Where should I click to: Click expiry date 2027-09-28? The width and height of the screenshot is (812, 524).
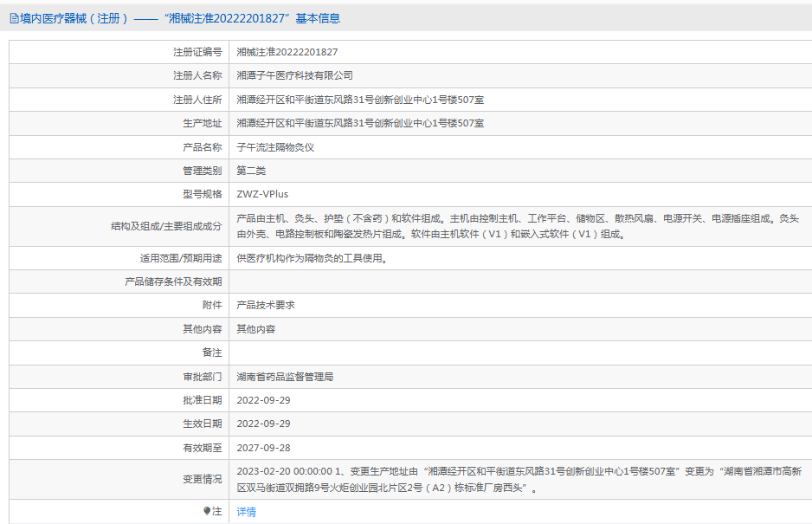point(263,448)
